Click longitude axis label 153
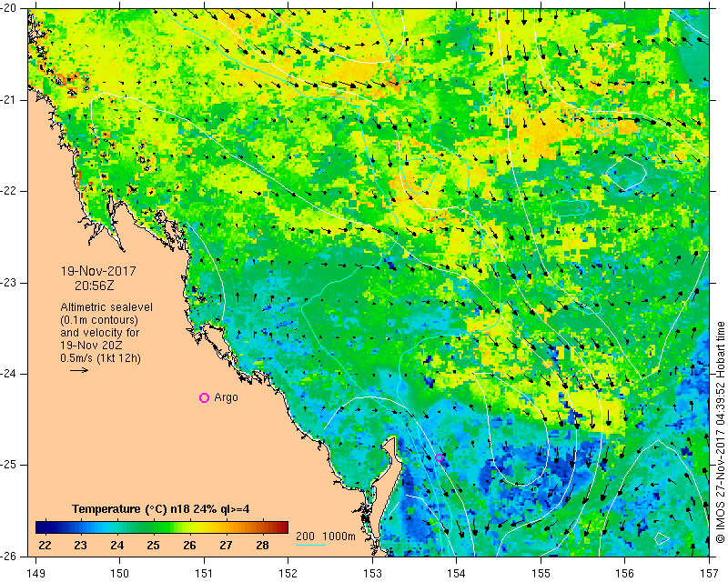The height and width of the screenshot is (582, 728). coord(373,574)
